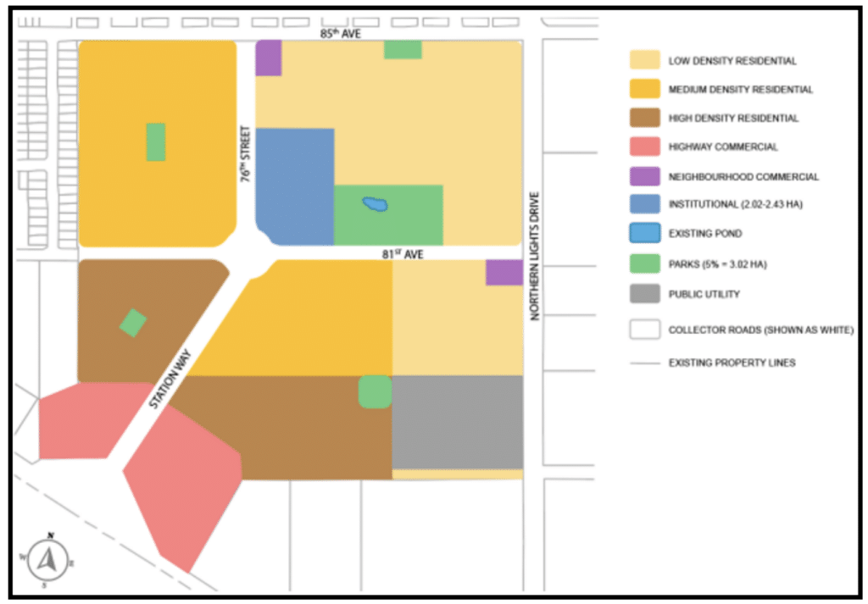868x604 pixels.
Task: Click the Existing Property Lines legend label
Action: click(x=732, y=363)
